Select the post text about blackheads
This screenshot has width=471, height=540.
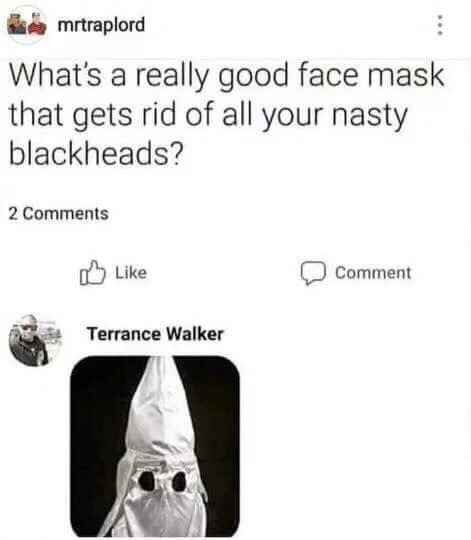226,114
